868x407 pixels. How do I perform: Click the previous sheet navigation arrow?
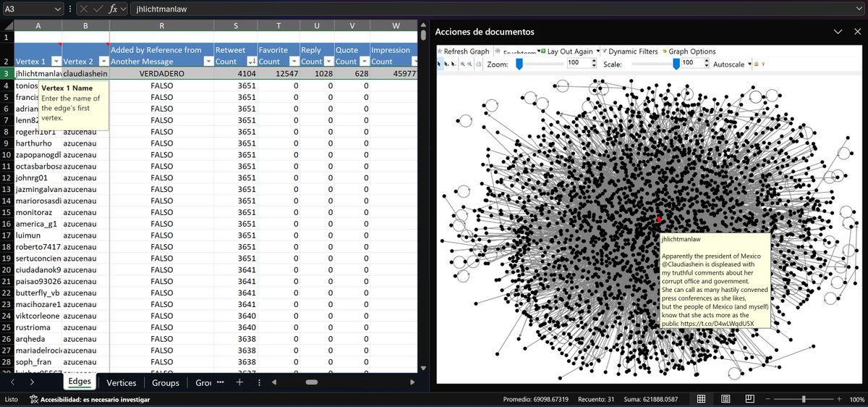[x=14, y=382]
